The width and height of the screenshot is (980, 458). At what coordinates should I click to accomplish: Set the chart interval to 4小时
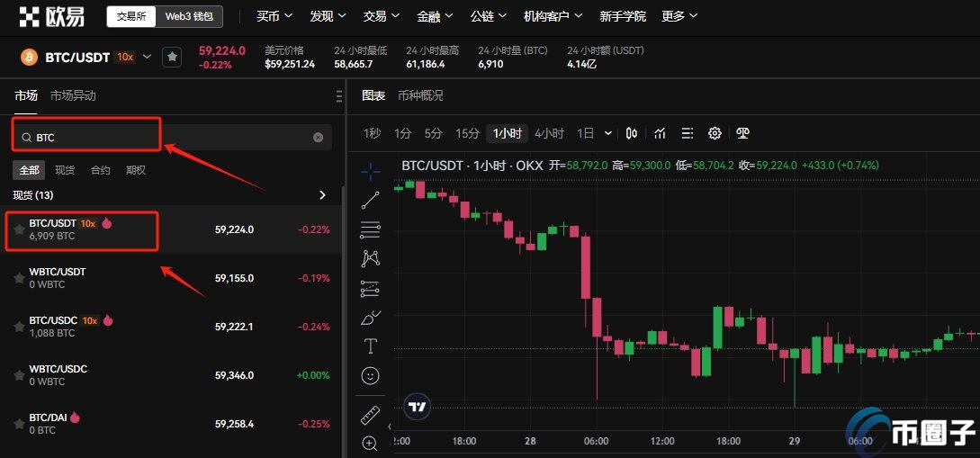549,133
